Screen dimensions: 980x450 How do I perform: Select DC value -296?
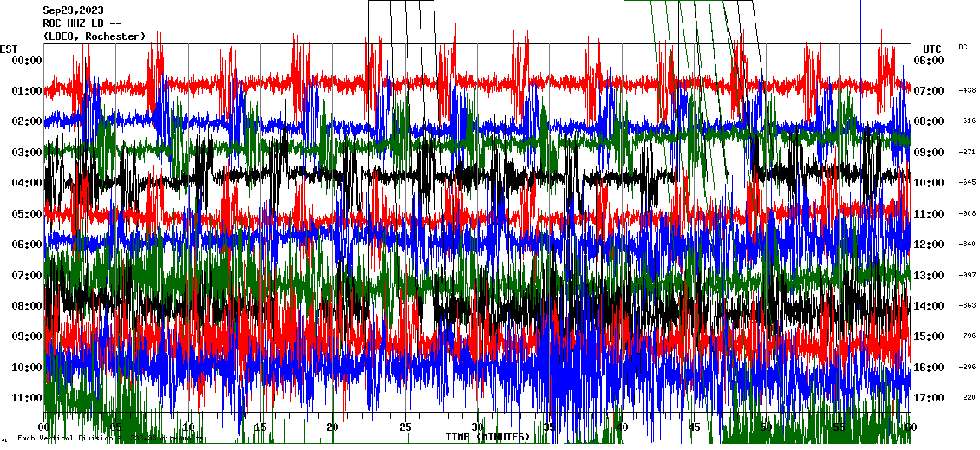[967, 367]
